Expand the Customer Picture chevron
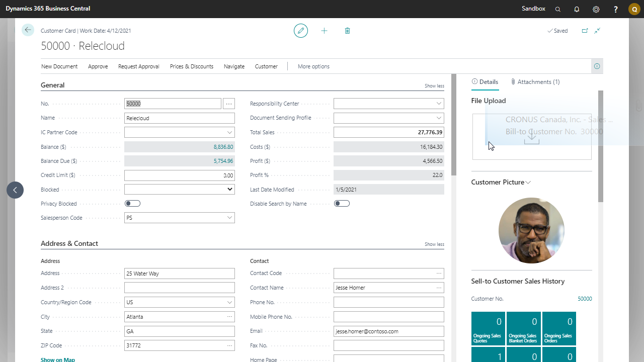This screenshot has height=362, width=644. click(x=528, y=183)
